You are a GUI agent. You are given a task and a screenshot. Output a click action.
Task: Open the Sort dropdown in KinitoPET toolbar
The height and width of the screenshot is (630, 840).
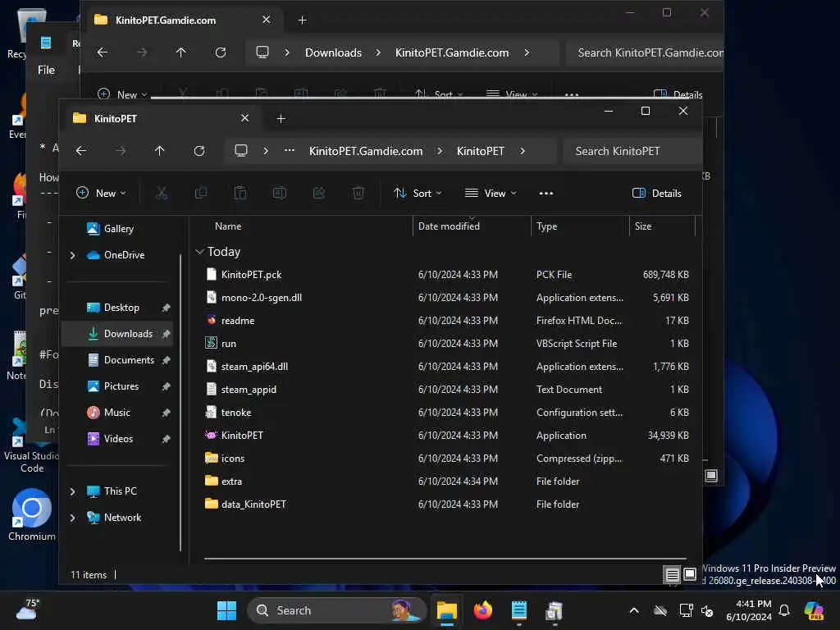click(x=418, y=194)
